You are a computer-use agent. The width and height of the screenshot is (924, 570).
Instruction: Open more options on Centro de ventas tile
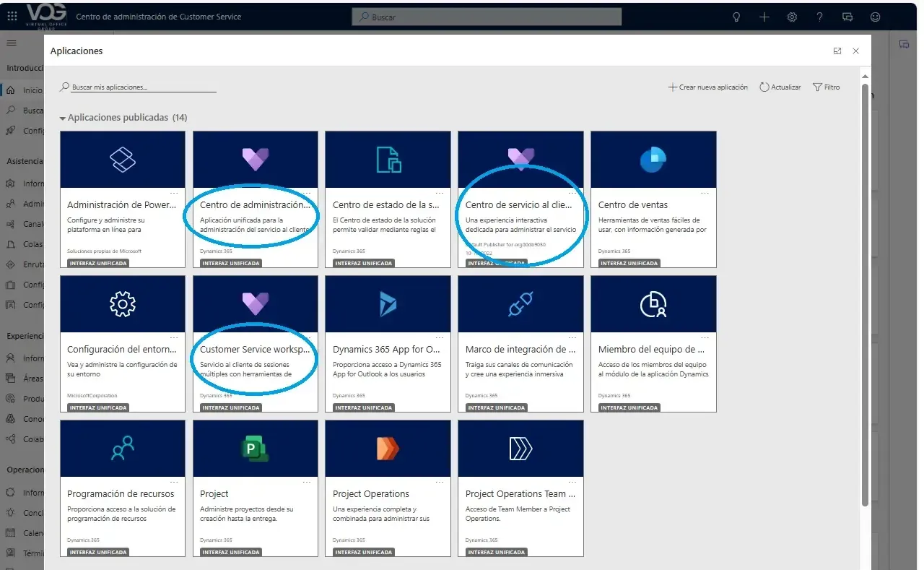[705, 193]
